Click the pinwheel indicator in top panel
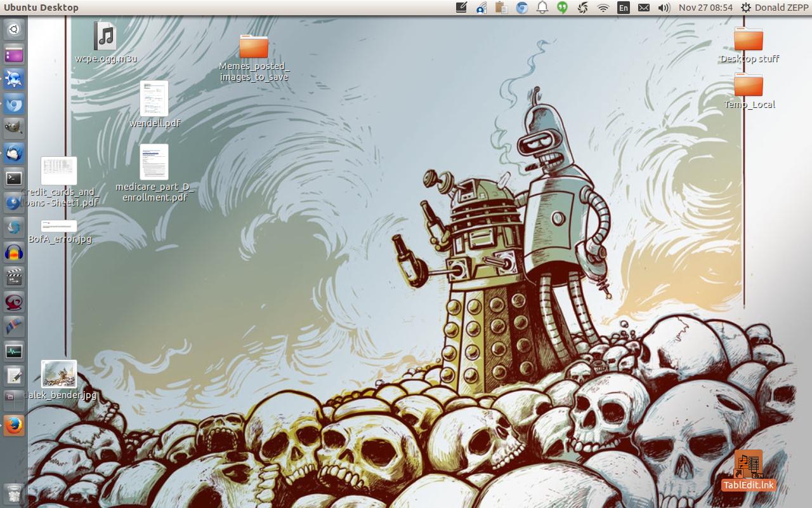812x508 pixels. (x=582, y=8)
